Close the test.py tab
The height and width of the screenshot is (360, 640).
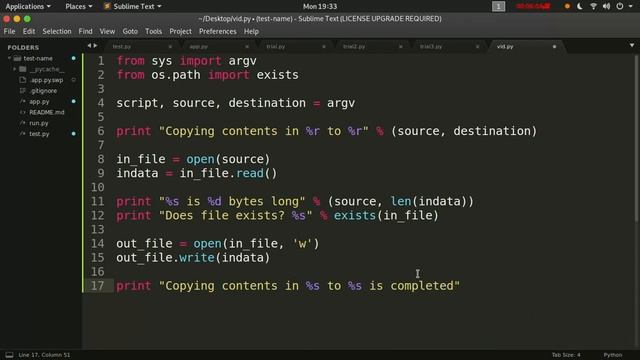170,47
